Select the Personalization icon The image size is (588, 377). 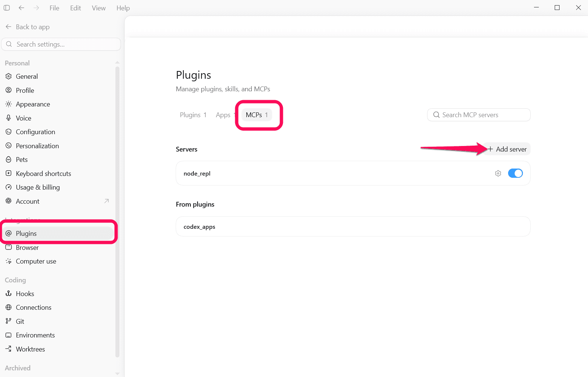9,146
